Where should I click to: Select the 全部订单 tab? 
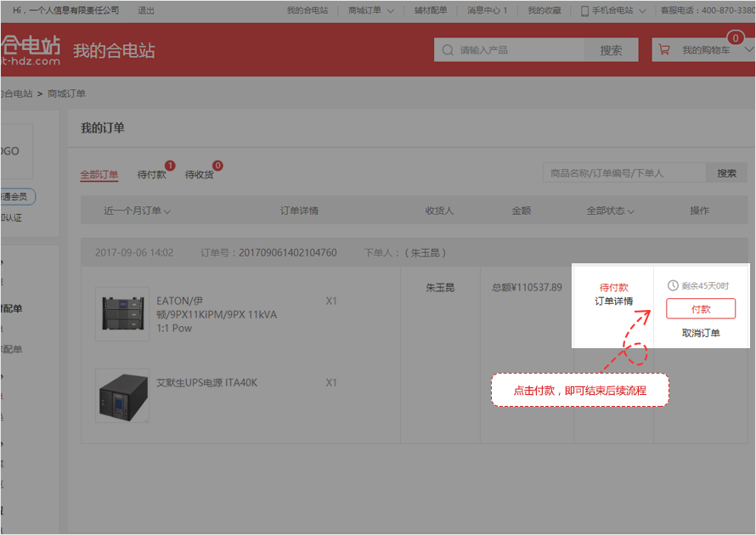[99, 174]
